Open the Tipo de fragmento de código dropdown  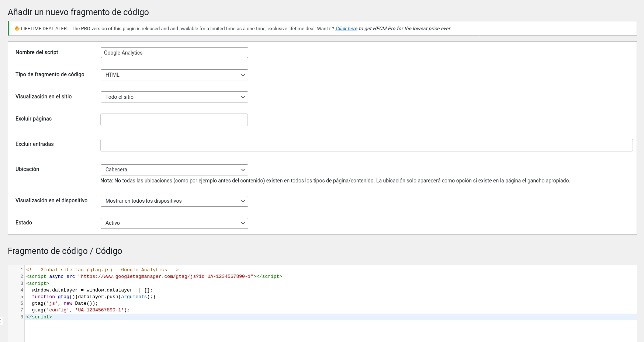click(174, 75)
